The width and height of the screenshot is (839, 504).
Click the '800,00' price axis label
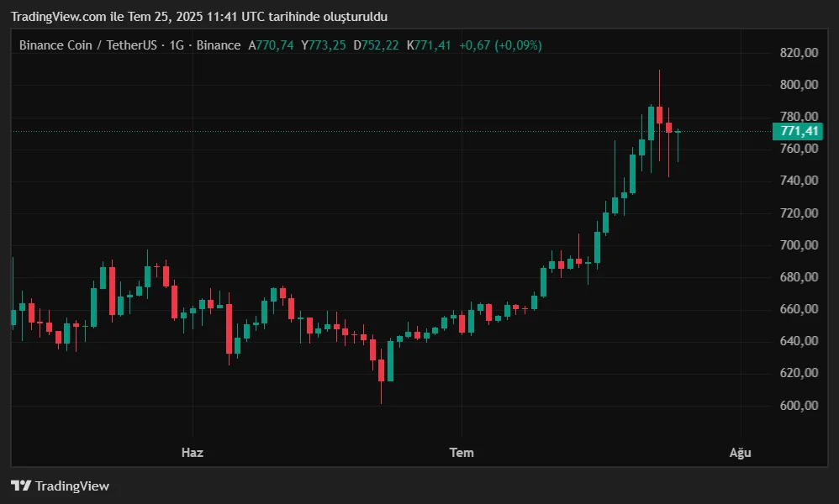799,85
